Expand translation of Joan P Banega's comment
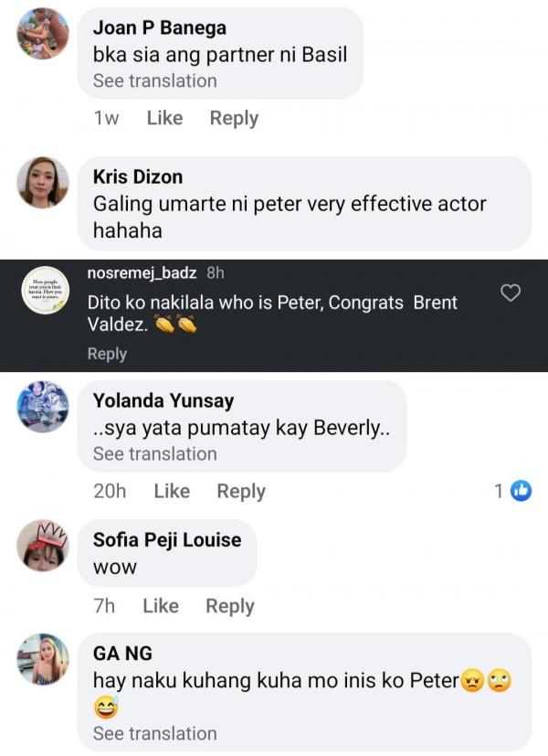The width and height of the screenshot is (548, 756). [x=154, y=80]
